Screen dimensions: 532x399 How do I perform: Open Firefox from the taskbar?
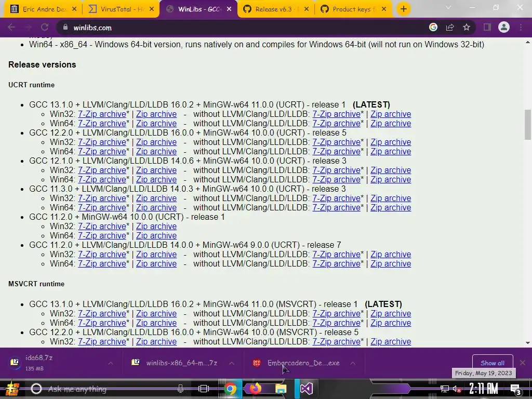tap(256, 389)
